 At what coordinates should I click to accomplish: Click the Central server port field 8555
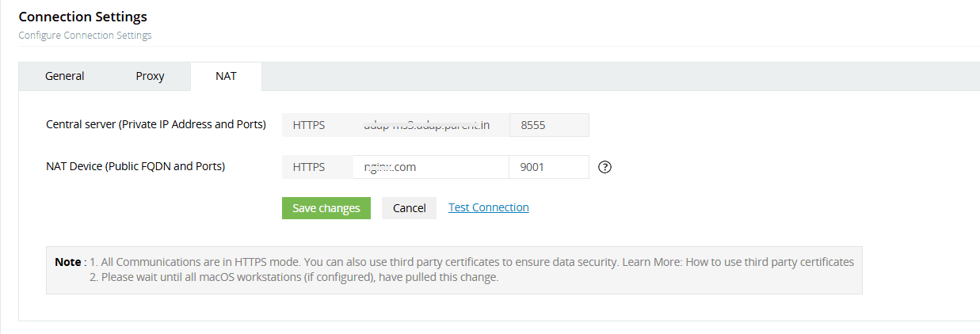(x=548, y=125)
